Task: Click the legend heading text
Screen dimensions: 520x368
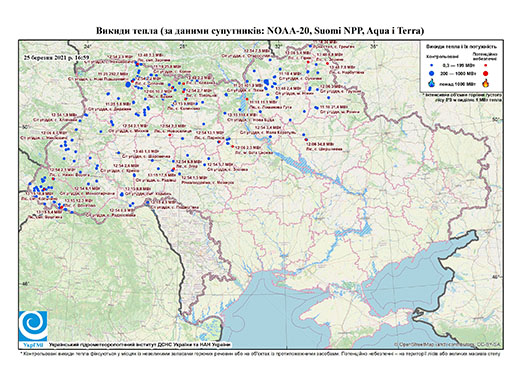Action: [x=461, y=46]
